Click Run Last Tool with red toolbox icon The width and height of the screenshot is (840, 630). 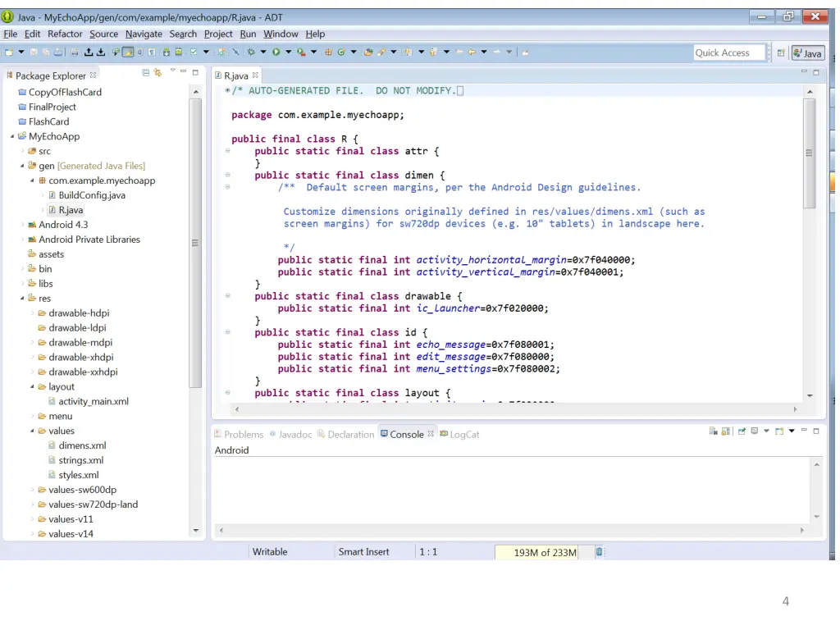click(302, 52)
